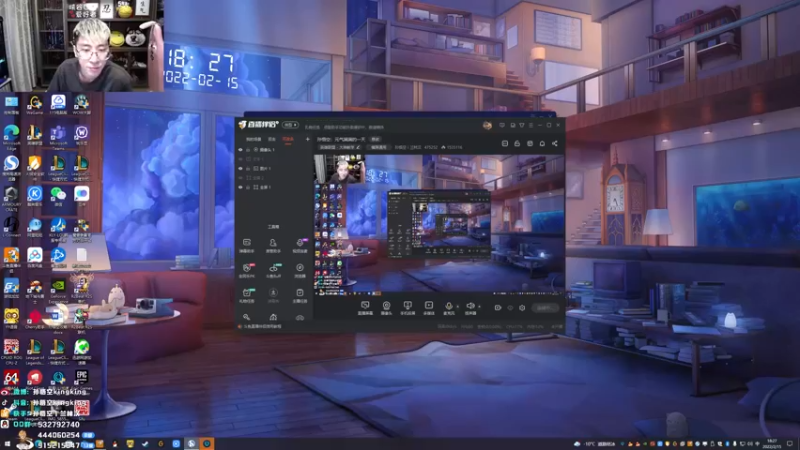Open the toolbox tool with purple badge
Screen dimensions: 800x450
(x=300, y=245)
